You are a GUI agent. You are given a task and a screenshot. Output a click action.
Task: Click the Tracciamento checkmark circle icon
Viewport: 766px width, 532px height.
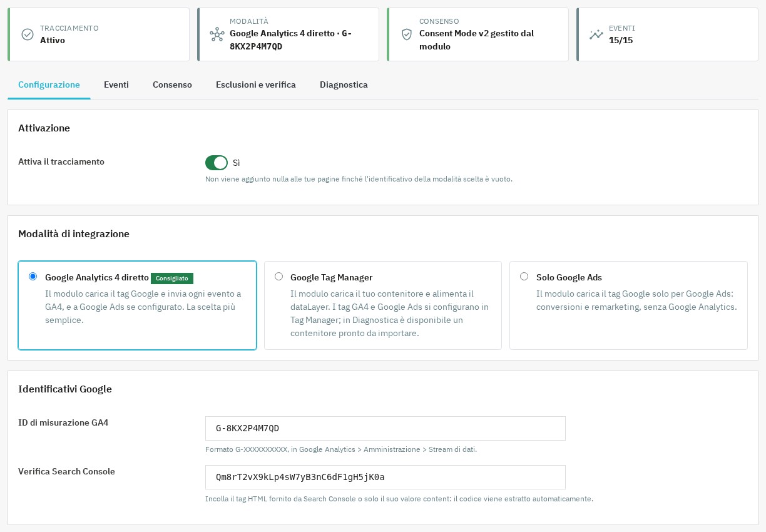pos(28,34)
